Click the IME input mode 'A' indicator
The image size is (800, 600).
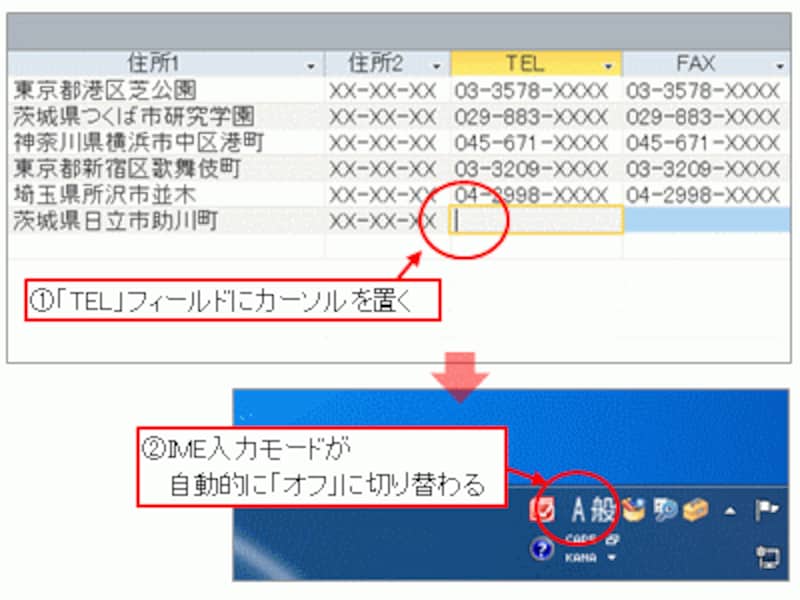pos(578,509)
